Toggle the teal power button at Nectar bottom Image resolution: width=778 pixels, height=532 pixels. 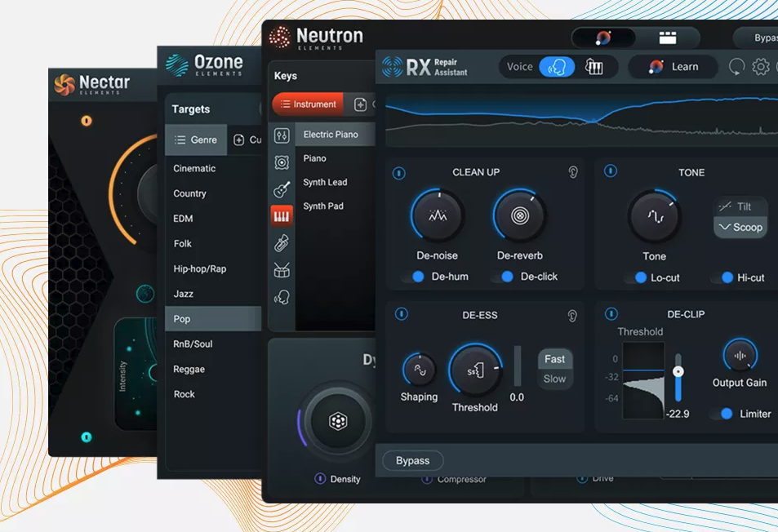coord(87,437)
